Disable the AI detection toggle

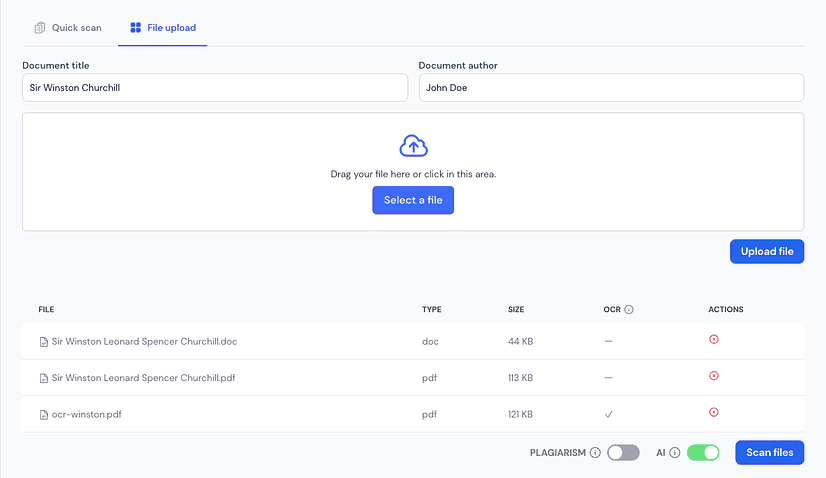tap(703, 453)
